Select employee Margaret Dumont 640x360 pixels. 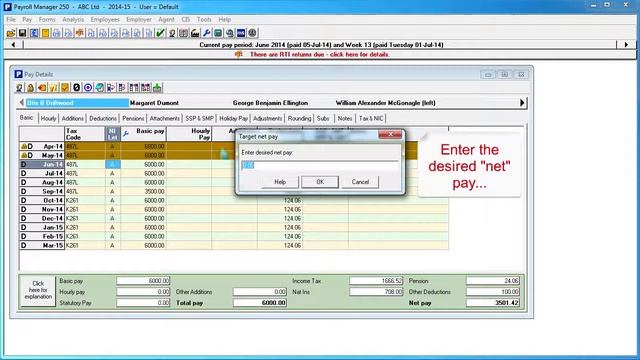click(x=154, y=103)
